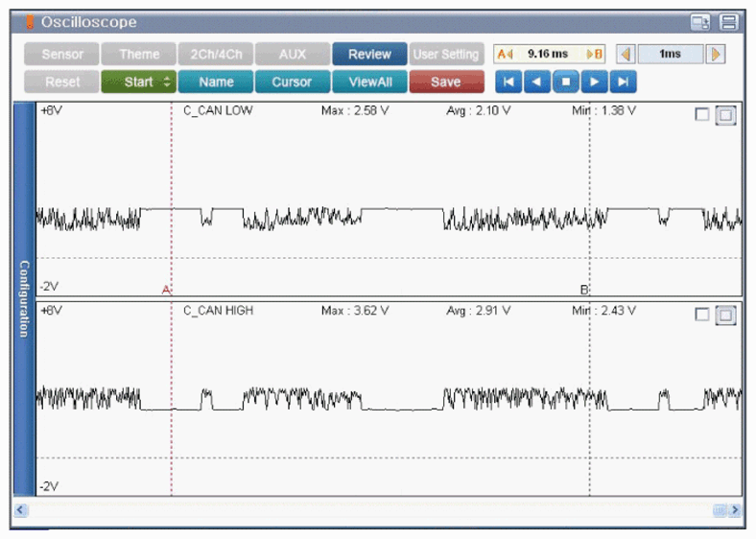Jump to last frame playback button
The image size is (756, 539).
click(624, 82)
